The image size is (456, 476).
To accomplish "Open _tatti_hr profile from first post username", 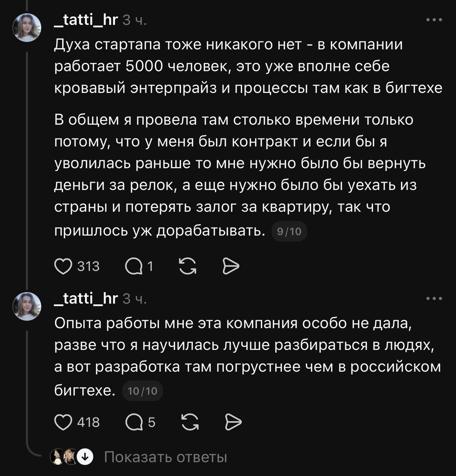I will click(x=86, y=20).
